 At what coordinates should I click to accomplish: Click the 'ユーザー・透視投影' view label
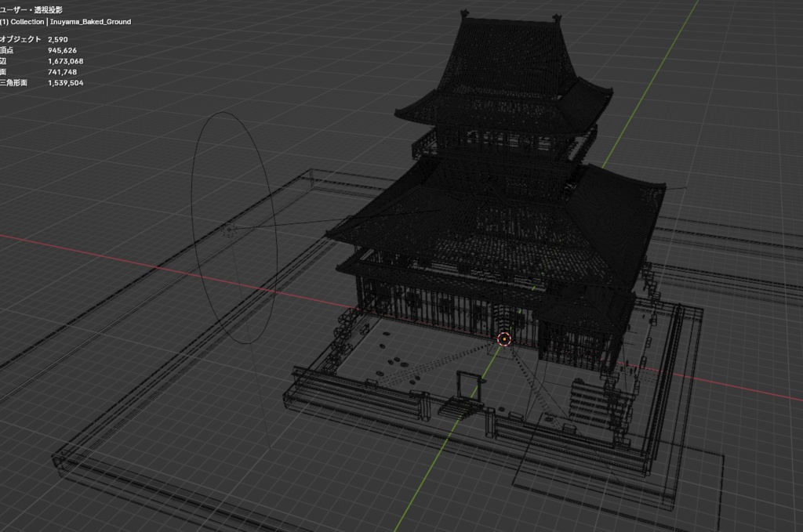point(31,10)
